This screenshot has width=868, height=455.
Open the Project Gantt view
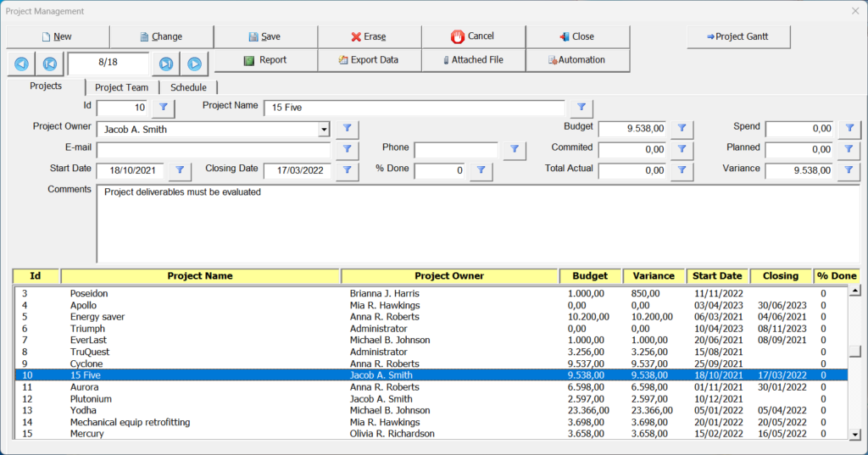pos(738,36)
